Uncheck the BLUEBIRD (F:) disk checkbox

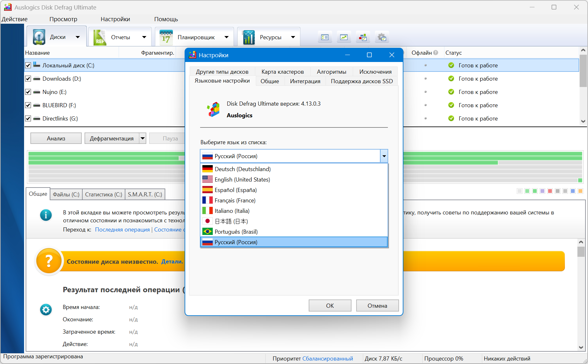[28, 105]
